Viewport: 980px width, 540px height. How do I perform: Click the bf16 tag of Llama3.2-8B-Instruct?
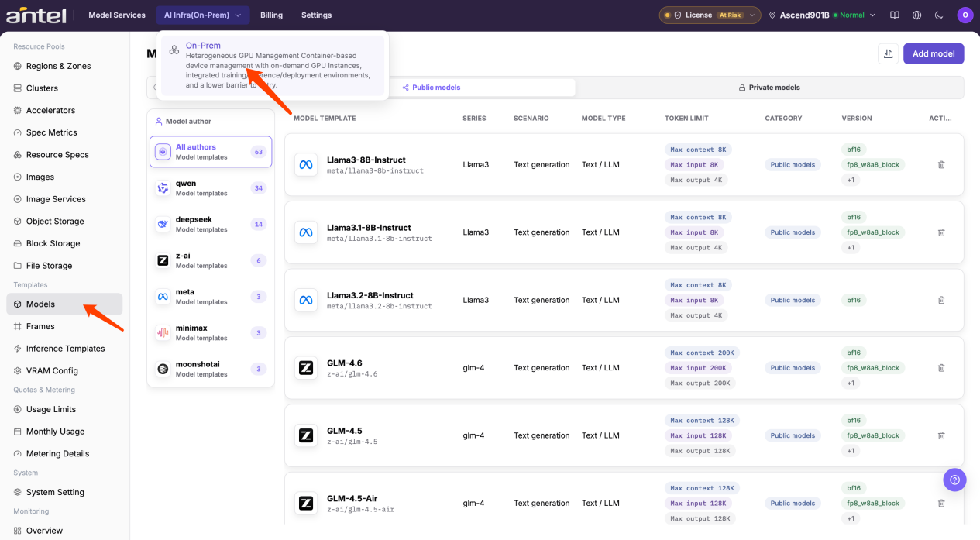854,300
